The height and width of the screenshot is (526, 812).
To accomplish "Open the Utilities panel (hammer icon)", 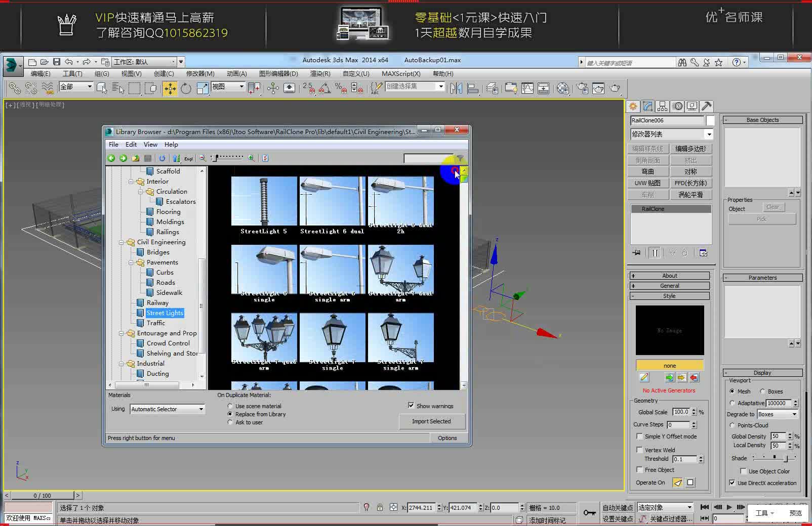I will [x=707, y=106].
